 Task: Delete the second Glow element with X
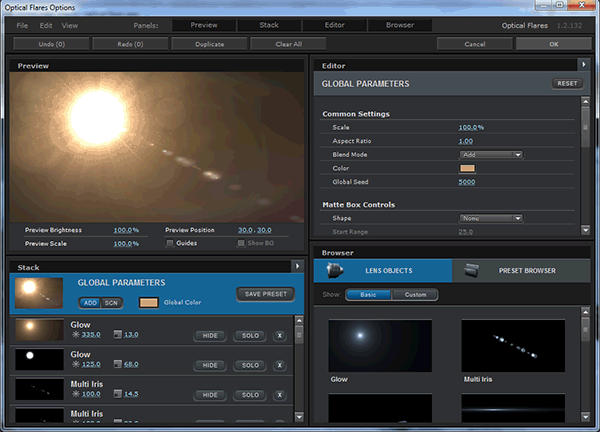pos(280,365)
